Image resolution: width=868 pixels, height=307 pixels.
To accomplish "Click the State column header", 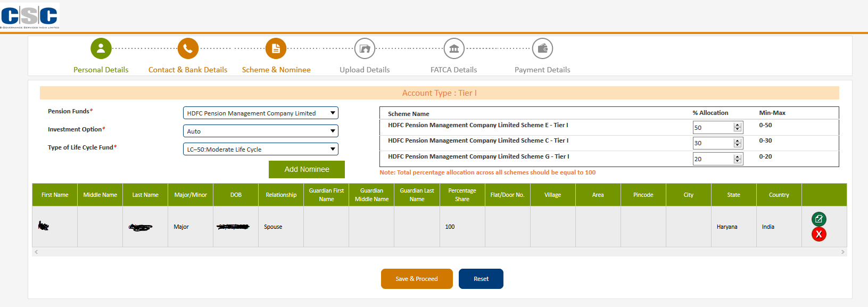I will 734,195.
